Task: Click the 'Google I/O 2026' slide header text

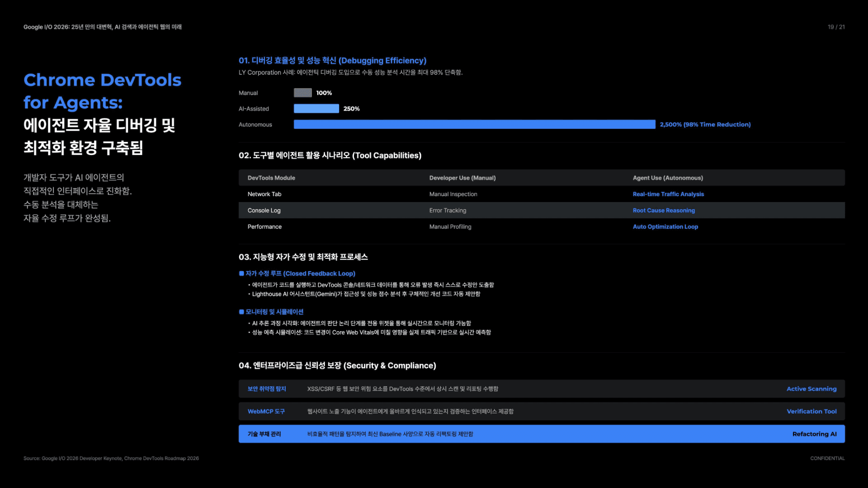Action: click(x=102, y=27)
